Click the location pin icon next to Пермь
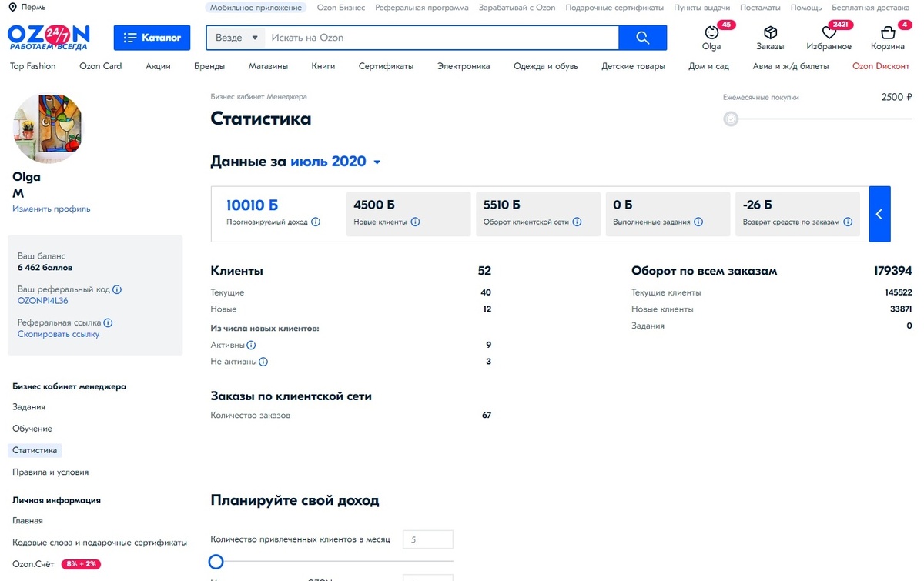Viewport: 924px width, 581px height. pos(13,8)
